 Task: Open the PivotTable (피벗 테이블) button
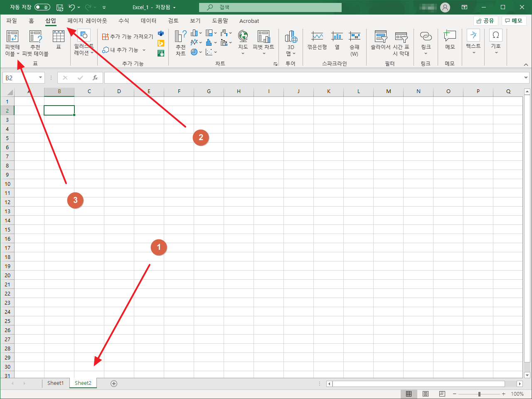pyautogui.click(x=12, y=43)
